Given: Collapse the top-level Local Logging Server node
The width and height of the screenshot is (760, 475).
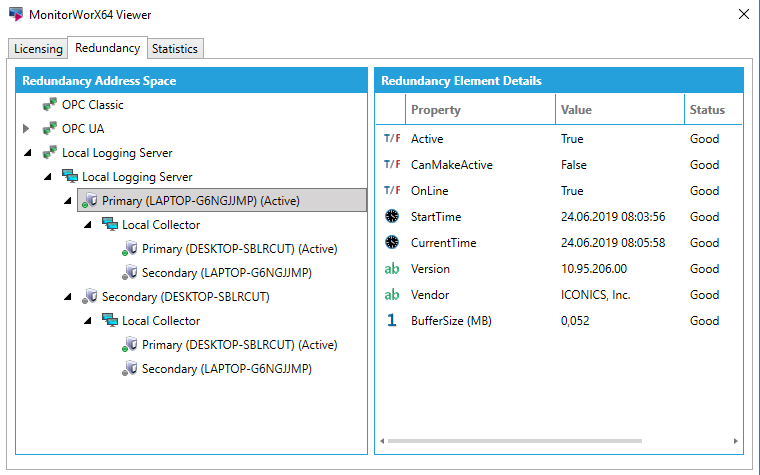Looking at the screenshot, I should 28,153.
